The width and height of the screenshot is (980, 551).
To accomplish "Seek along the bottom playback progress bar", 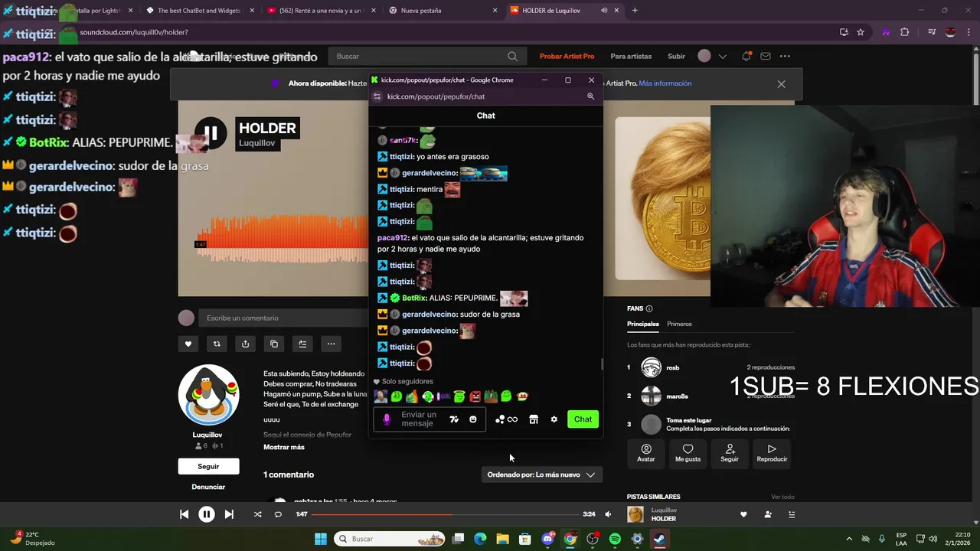I will coord(444,514).
